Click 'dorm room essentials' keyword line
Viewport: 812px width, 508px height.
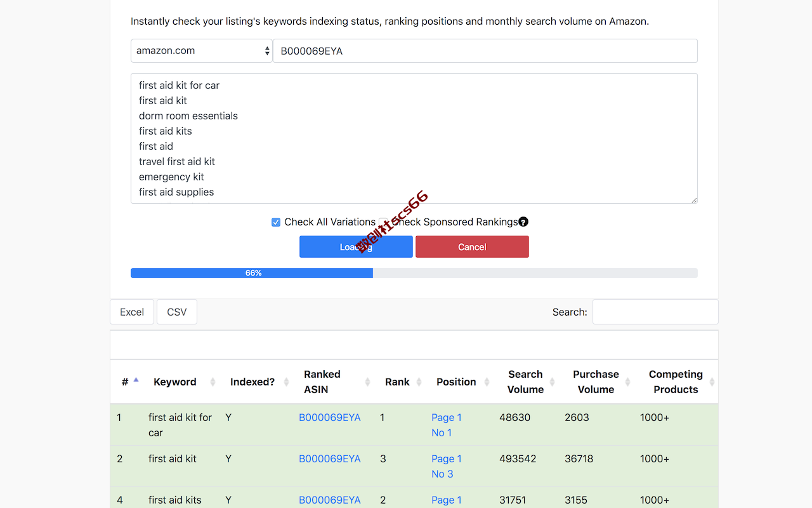(188, 116)
